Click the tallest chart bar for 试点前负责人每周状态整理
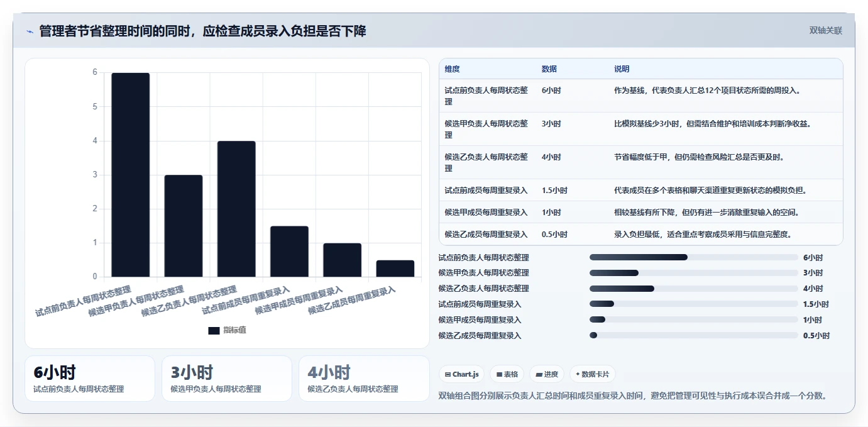Image resolution: width=868 pixels, height=427 pixels. pos(131,175)
